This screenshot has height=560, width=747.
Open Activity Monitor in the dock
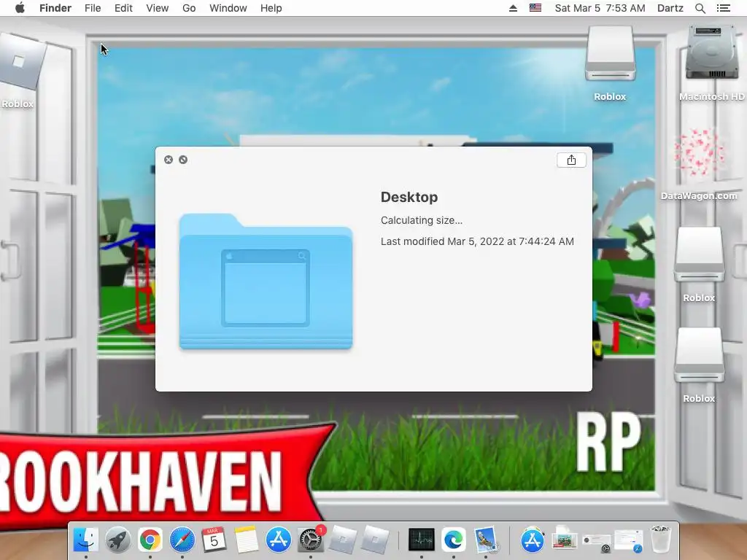tap(422, 540)
